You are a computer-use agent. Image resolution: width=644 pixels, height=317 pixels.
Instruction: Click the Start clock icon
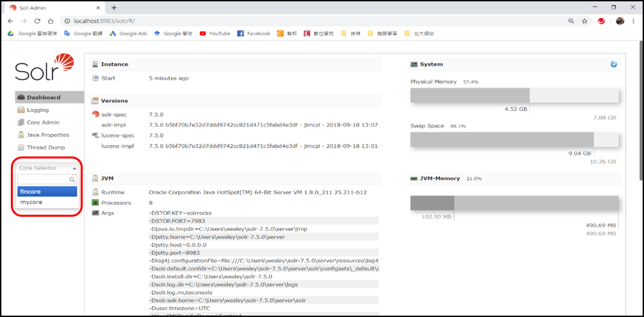(96, 78)
